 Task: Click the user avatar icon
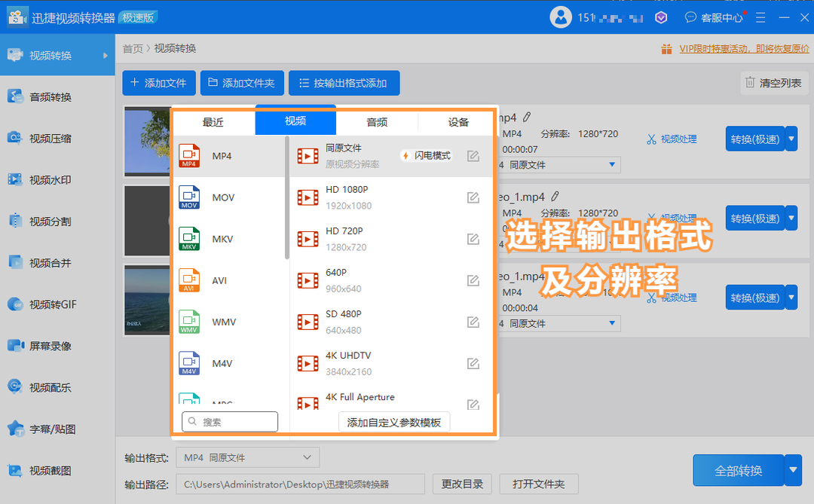tap(561, 17)
